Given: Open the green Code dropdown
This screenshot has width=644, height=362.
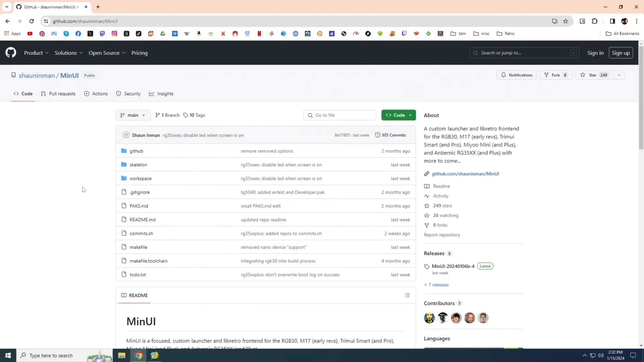Looking at the screenshot, I should click(x=398, y=115).
